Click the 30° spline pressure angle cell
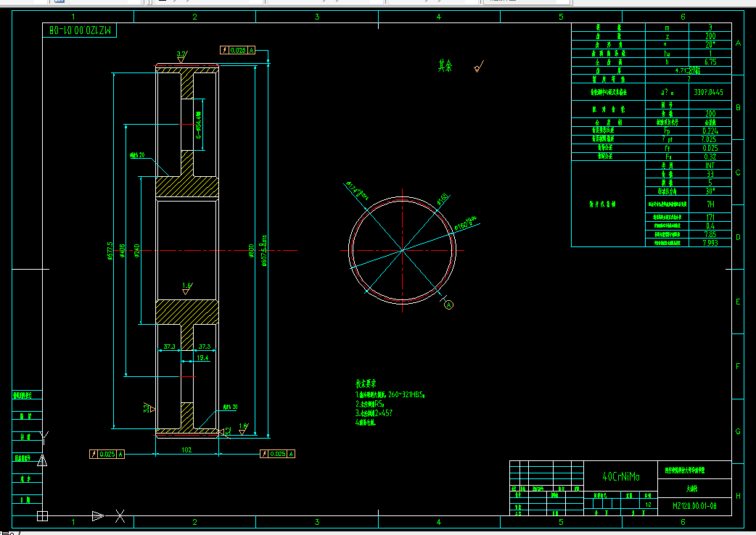The image size is (756, 535). (710, 191)
